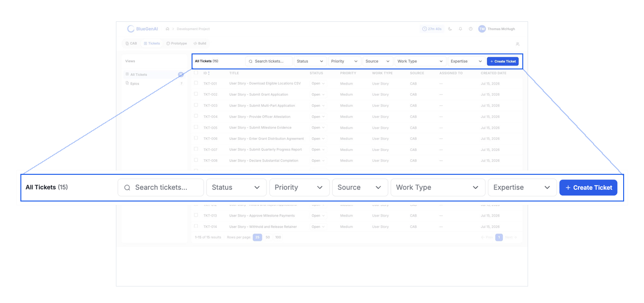Check the TKT-005 row checkbox
The image size is (644, 303).
196,127
